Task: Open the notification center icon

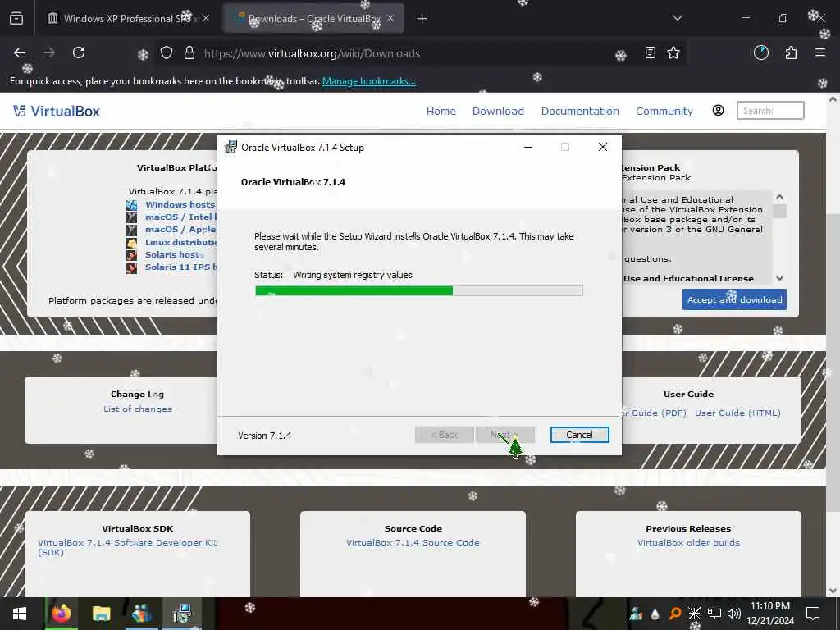Action: pyautogui.click(x=813, y=614)
